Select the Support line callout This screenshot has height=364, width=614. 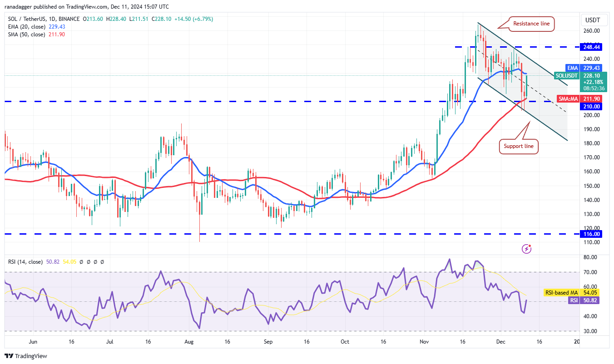coord(519,147)
